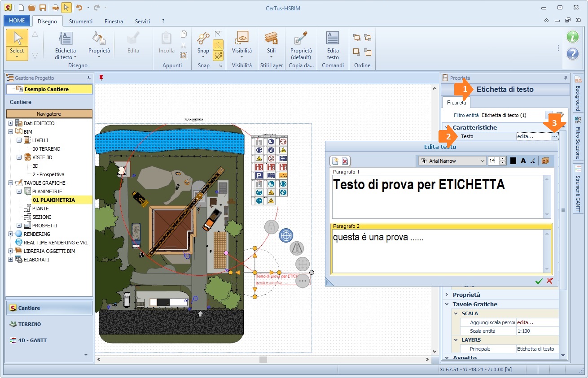Click the blue target circle icon on canvas
Viewport: 588px width, 378px height.
(286, 235)
